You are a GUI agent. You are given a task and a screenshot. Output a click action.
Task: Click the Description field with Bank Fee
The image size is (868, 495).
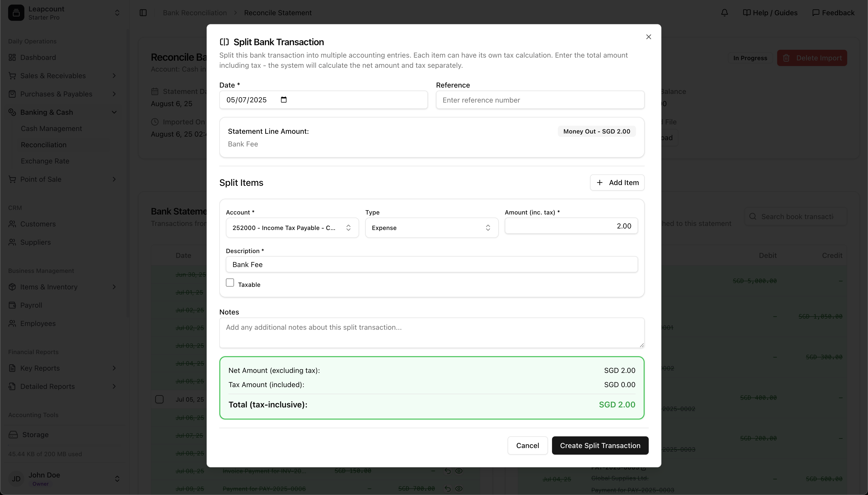432,265
